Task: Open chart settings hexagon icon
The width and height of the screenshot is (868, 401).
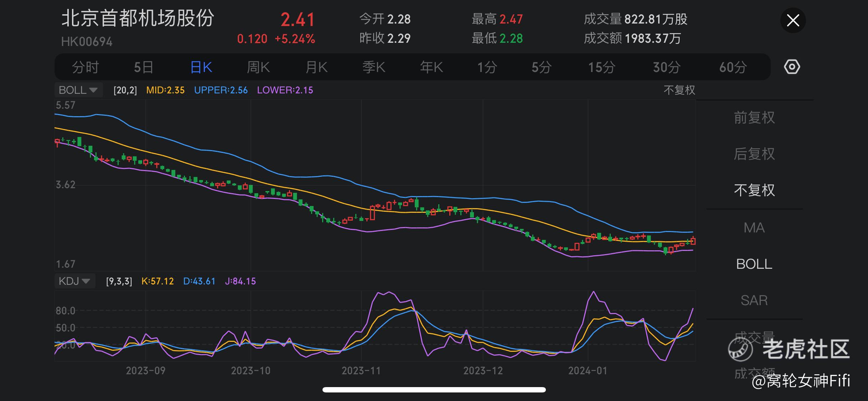Action: (x=792, y=67)
